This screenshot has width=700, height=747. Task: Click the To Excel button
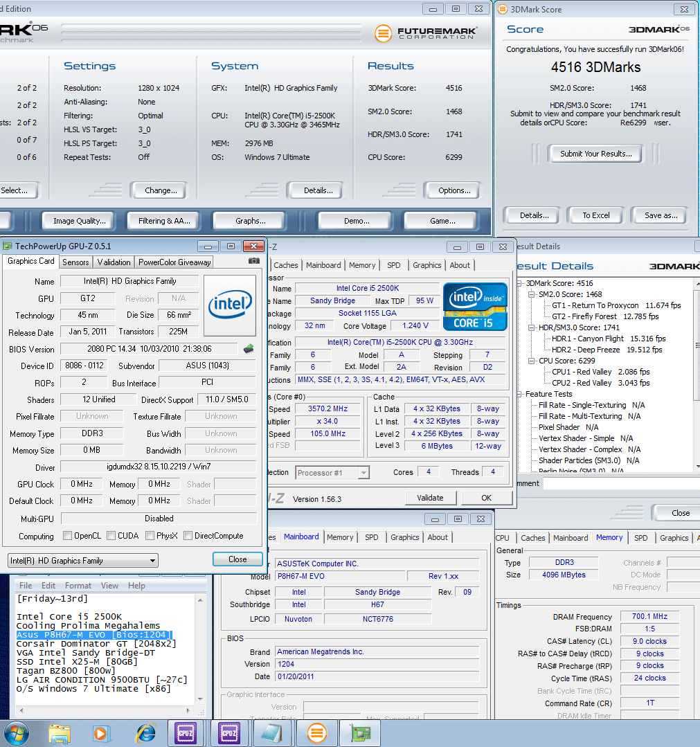click(595, 215)
